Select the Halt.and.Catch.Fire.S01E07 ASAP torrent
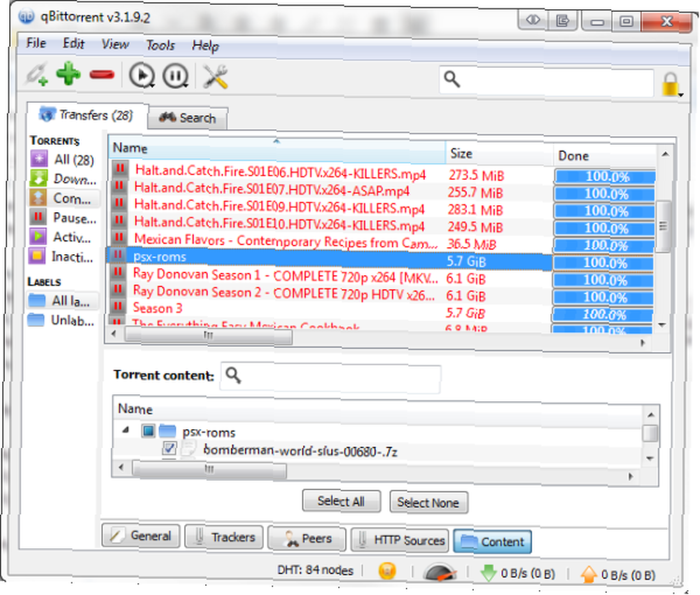The image size is (700, 595). tap(272, 190)
